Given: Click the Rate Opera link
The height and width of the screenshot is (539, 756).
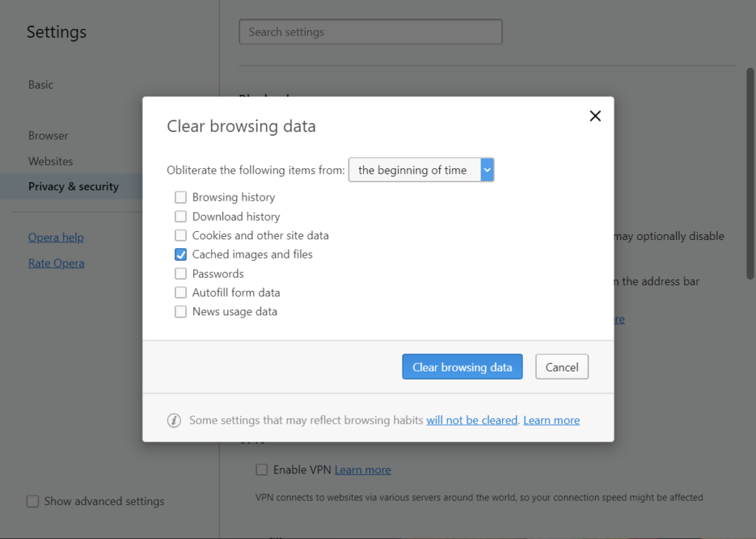Looking at the screenshot, I should 56,263.
